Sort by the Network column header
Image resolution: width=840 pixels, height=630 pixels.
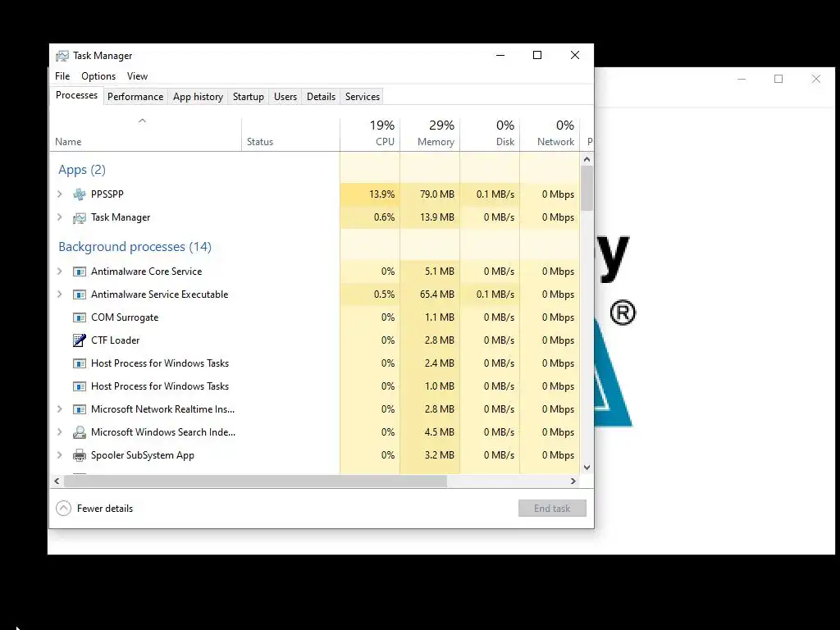pos(550,135)
